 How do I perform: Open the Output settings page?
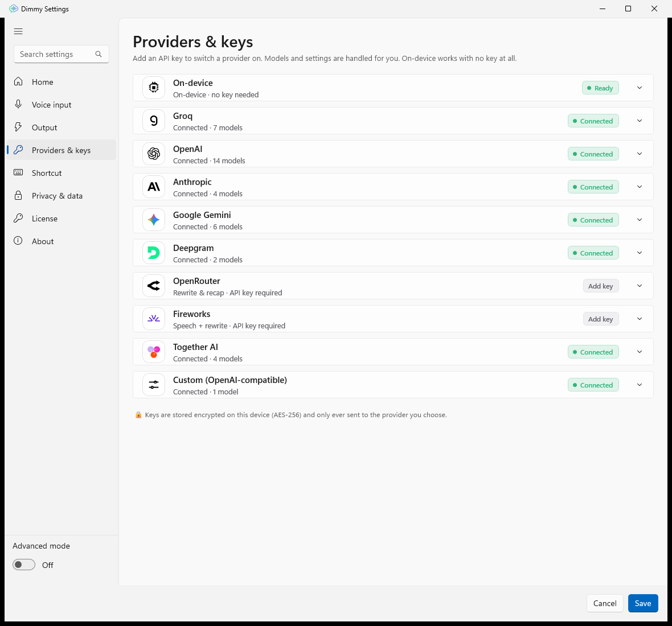pos(62,127)
